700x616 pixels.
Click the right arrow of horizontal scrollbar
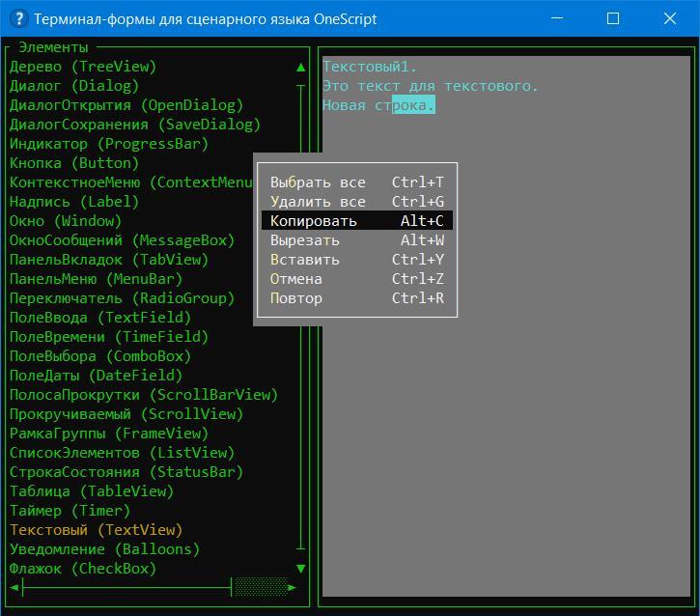293,587
